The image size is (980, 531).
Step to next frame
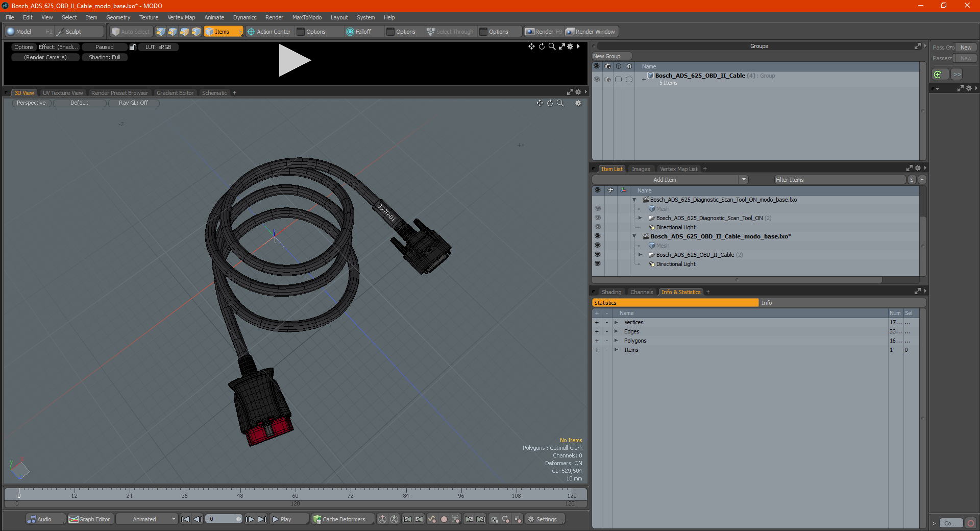point(250,519)
